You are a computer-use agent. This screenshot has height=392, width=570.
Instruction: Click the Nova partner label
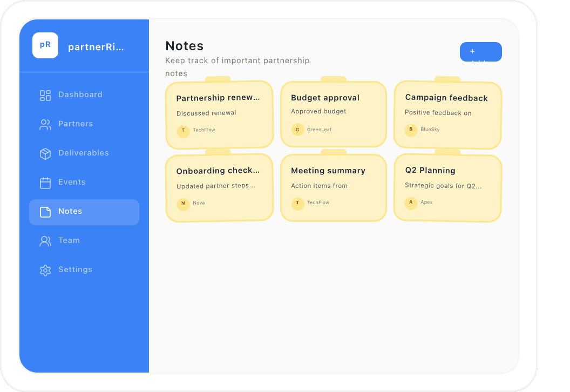pyautogui.click(x=199, y=203)
